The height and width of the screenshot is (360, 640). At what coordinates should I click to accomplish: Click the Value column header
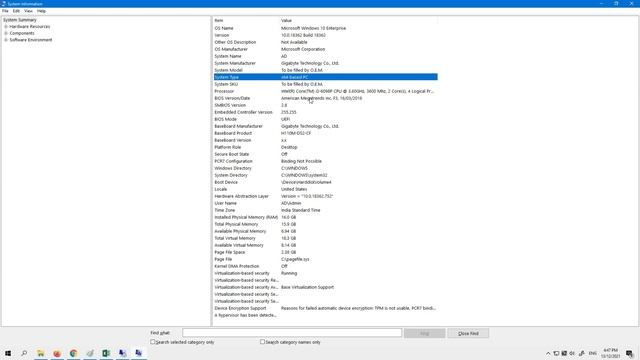358,20
